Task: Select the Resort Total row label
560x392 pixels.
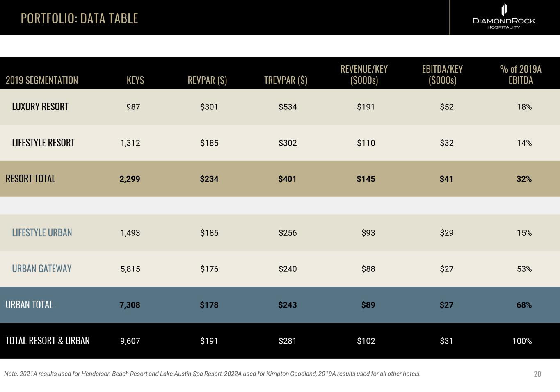Action: point(30,179)
